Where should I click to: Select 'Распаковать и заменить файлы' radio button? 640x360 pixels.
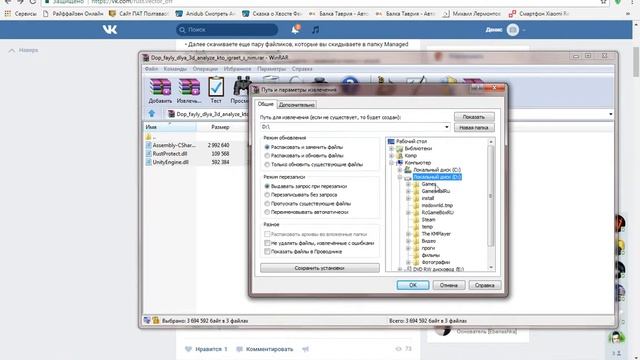coord(267,147)
